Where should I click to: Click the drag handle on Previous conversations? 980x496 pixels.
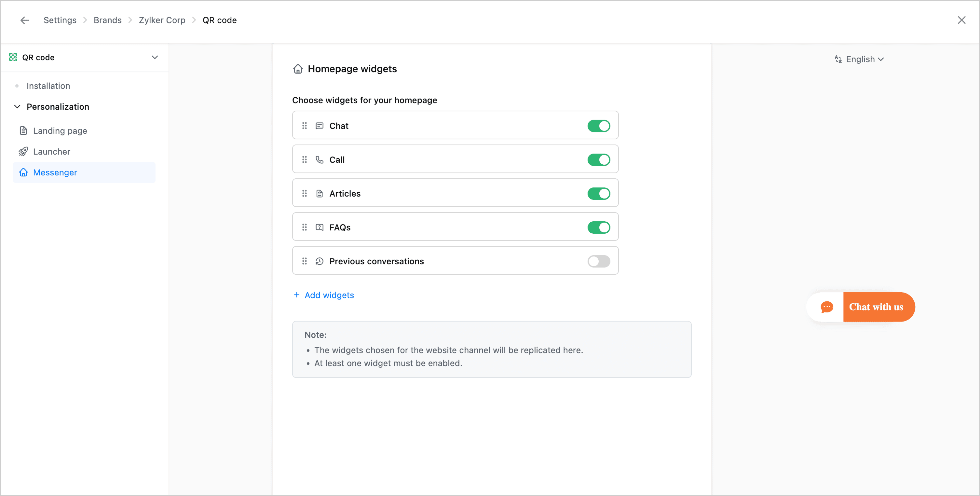pos(304,261)
